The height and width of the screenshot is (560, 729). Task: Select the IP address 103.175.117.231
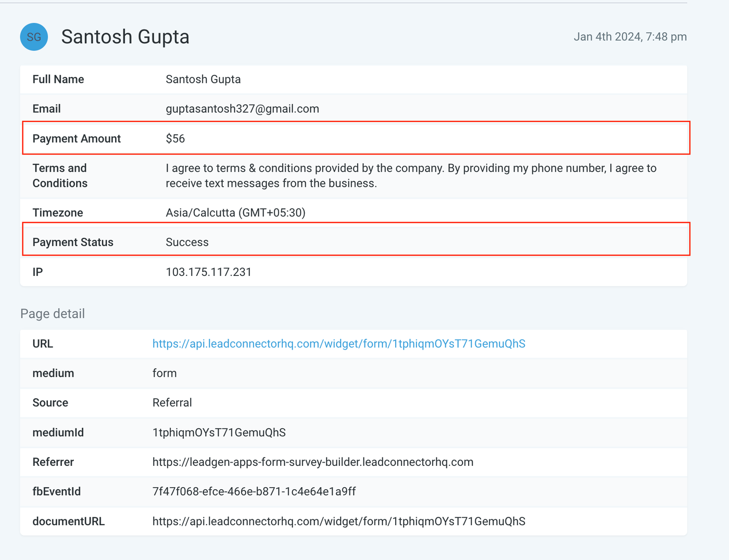tap(208, 272)
